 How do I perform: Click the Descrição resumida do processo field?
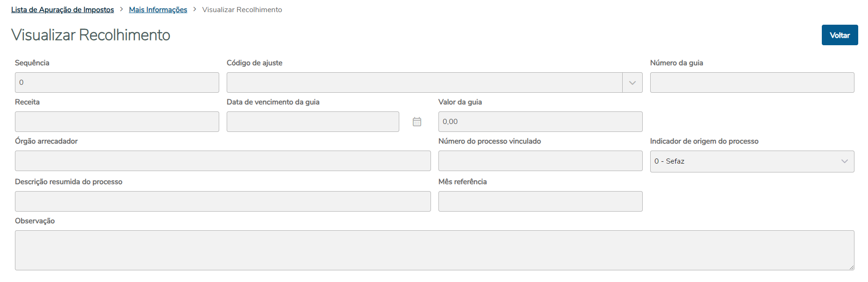[x=222, y=201]
